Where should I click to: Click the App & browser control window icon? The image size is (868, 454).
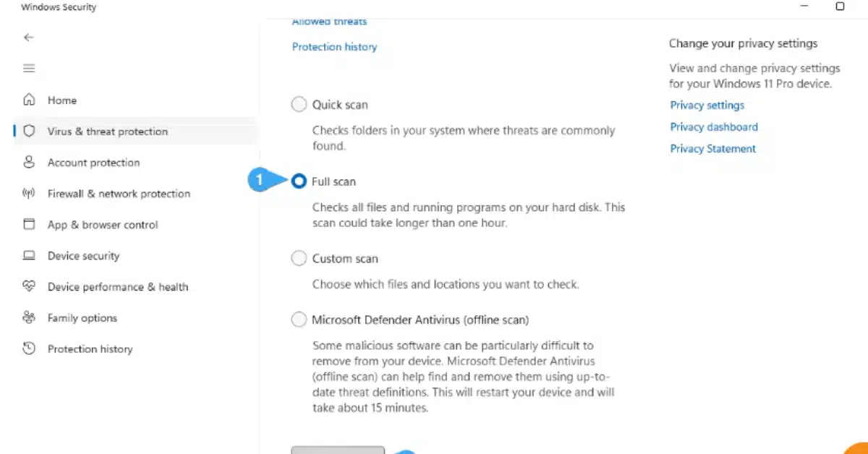pos(29,224)
